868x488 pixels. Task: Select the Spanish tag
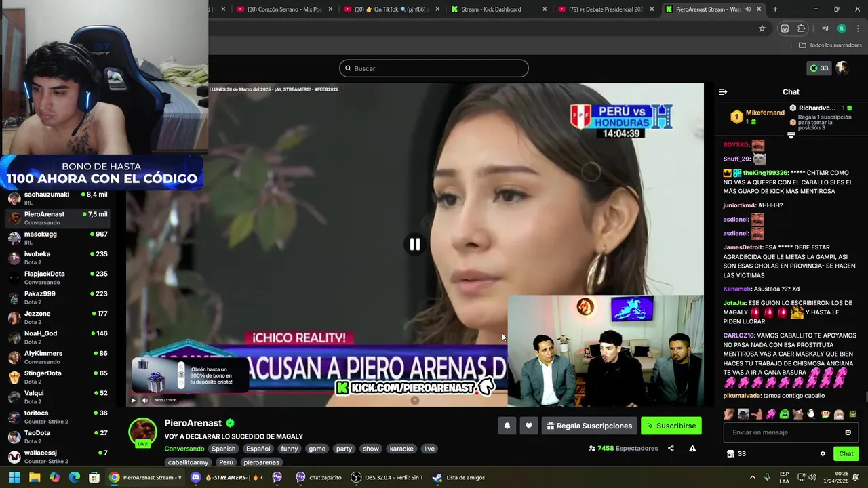(223, 449)
